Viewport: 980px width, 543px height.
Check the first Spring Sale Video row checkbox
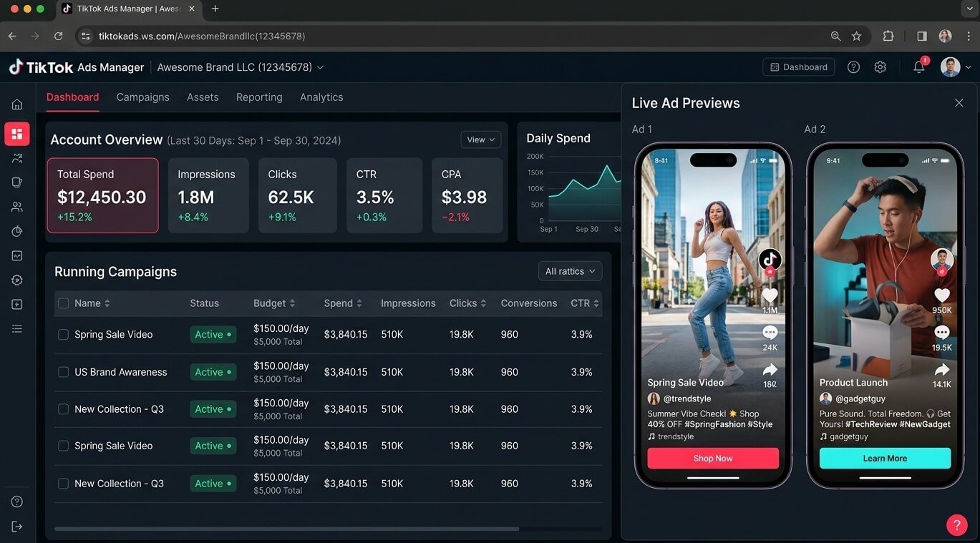point(63,335)
